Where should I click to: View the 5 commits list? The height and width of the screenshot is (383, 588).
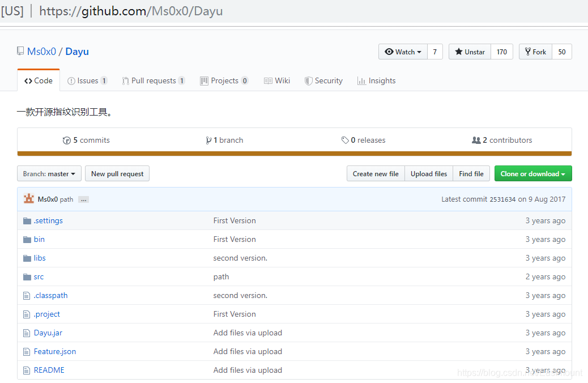click(x=86, y=141)
